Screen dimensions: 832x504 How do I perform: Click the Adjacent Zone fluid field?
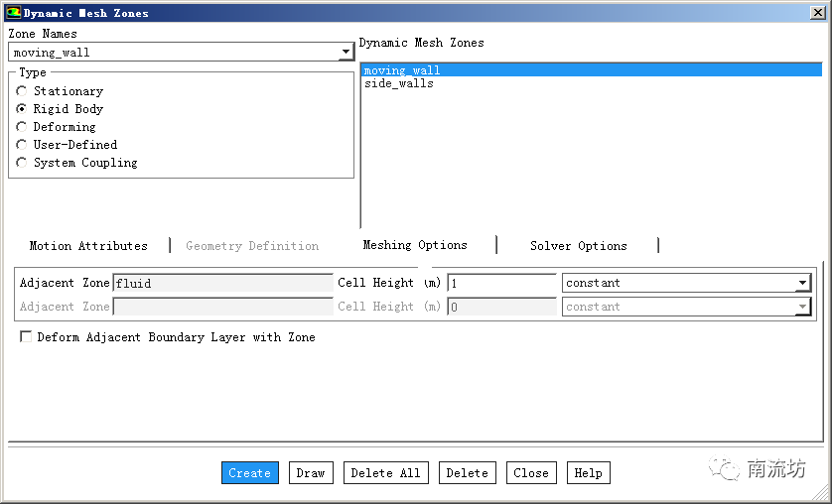click(222, 283)
